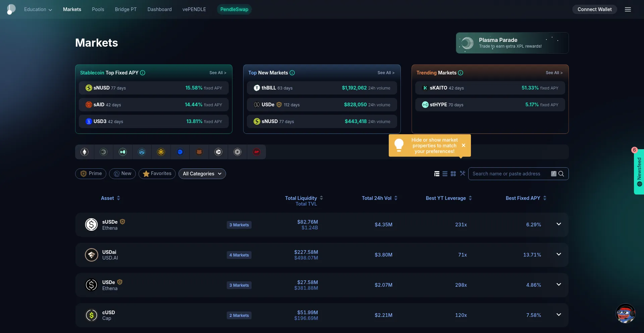Toggle the New markets filter
This screenshot has width=644, height=333.
coord(122,173)
